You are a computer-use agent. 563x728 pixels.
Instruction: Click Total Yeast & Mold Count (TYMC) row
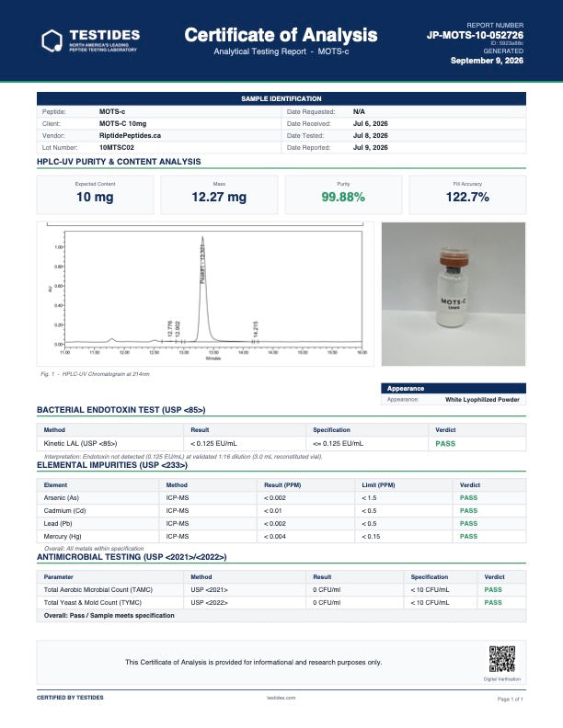tap(281, 603)
